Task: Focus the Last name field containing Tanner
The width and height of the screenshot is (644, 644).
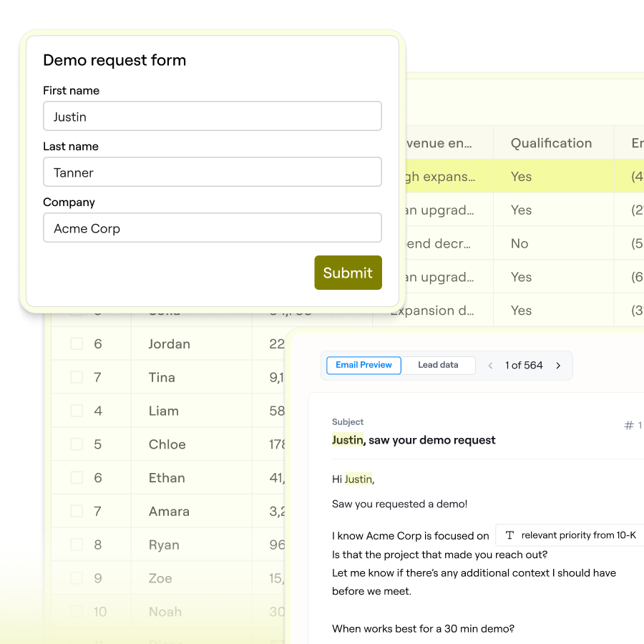Action: pos(213,172)
